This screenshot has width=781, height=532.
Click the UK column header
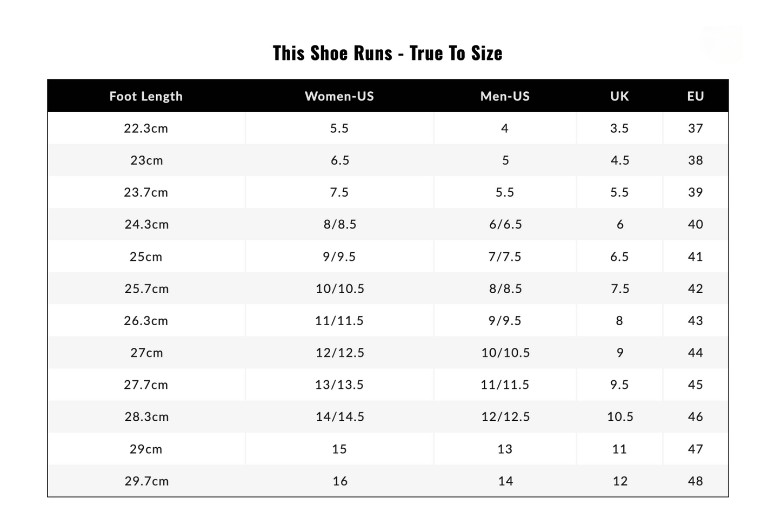tap(619, 96)
